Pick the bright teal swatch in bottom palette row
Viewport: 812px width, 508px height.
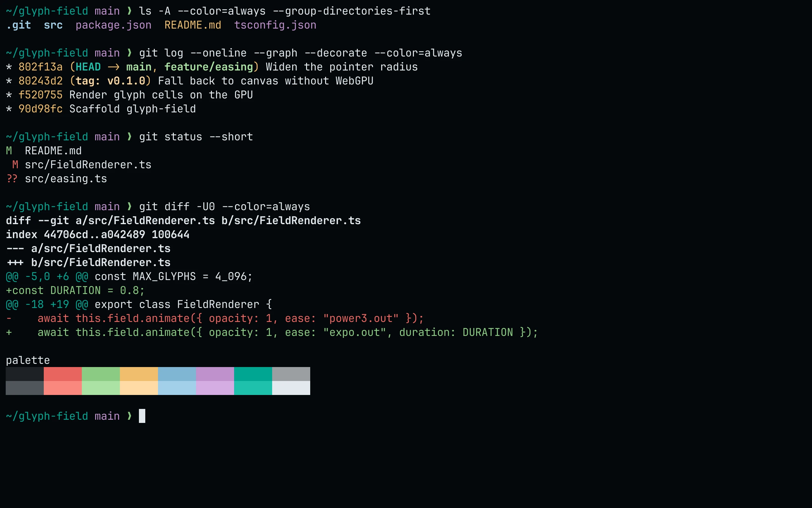pyautogui.click(x=253, y=388)
